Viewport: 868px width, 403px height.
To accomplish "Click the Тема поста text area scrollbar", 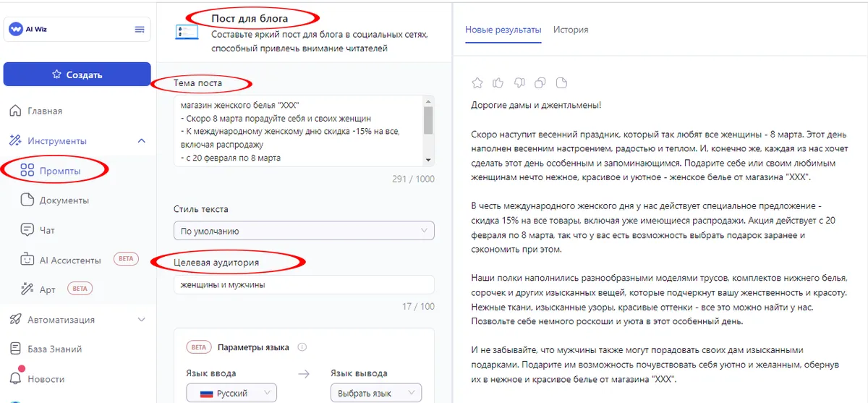I will click(428, 121).
